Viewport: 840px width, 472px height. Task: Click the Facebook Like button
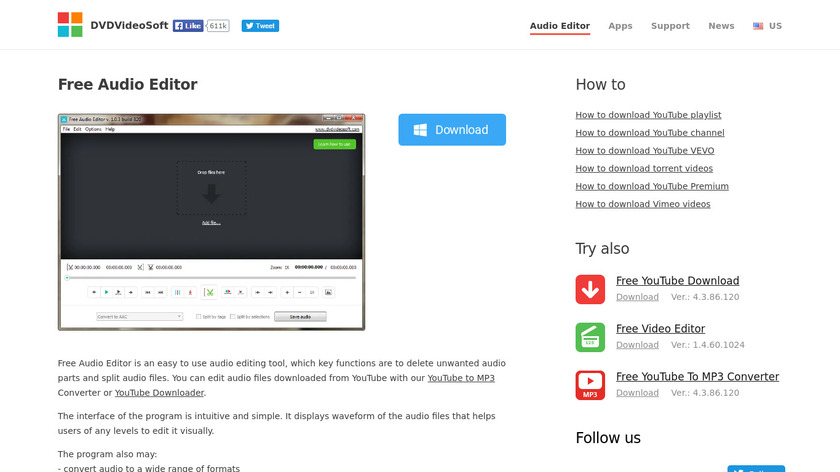pos(188,26)
